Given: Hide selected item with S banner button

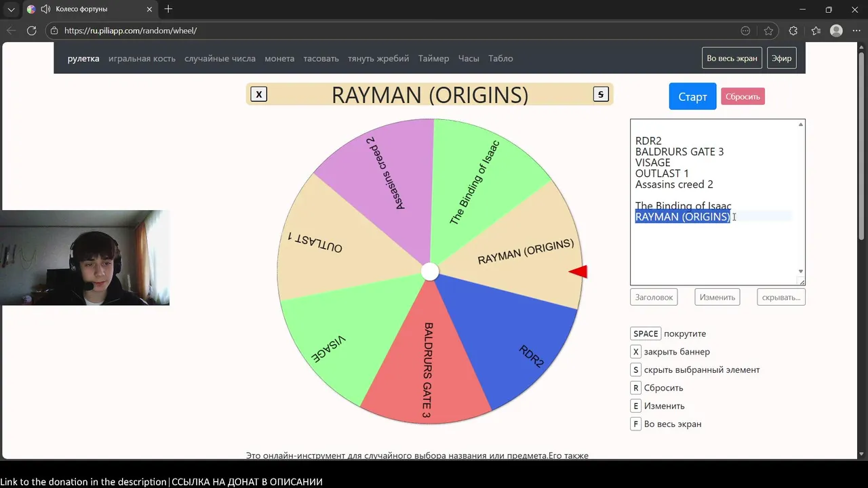Looking at the screenshot, I should [x=601, y=94].
